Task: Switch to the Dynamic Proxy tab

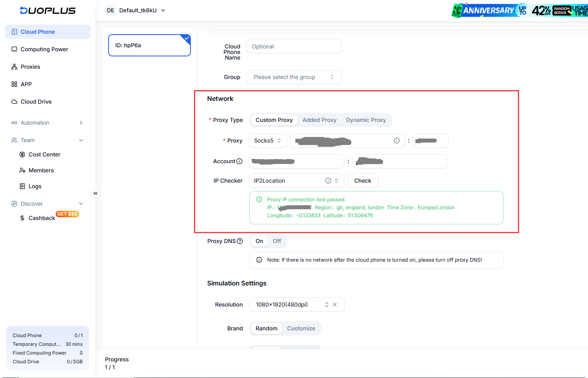Action: click(366, 120)
